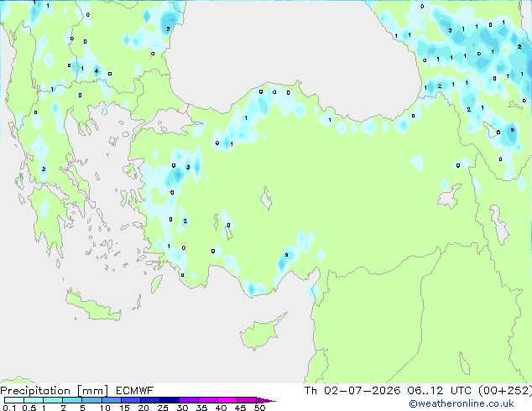Click the legend value '50'
The height and width of the screenshot is (411, 532).
(x=260, y=408)
